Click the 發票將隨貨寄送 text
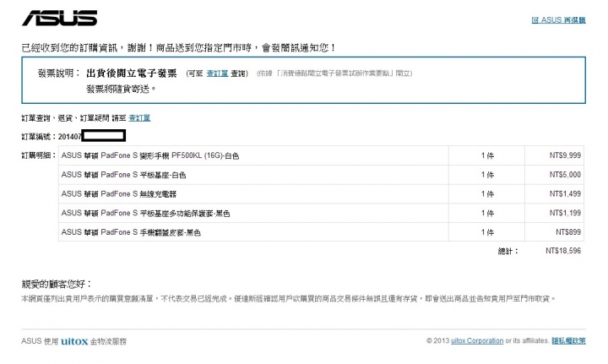The image size is (608, 364). [x=121, y=90]
